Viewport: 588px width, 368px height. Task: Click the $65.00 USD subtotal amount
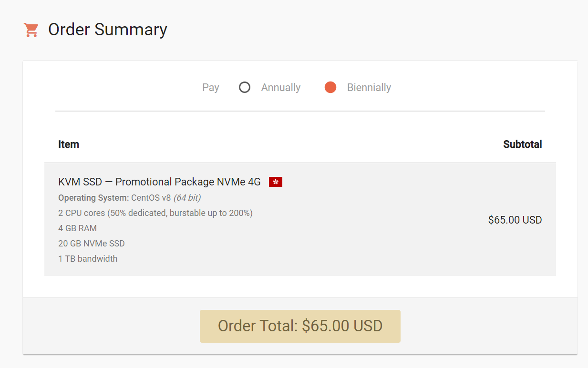(515, 220)
